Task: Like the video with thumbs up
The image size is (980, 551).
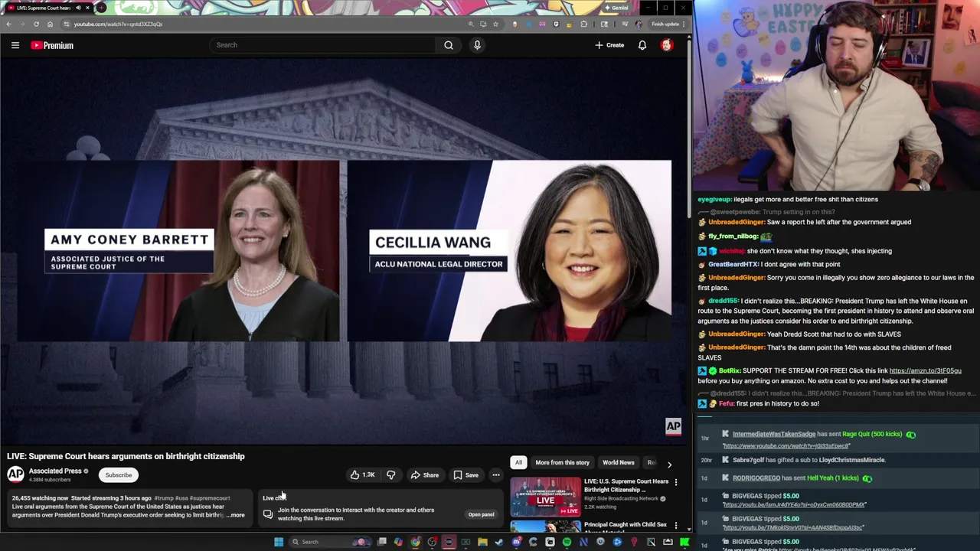Action: pos(362,475)
